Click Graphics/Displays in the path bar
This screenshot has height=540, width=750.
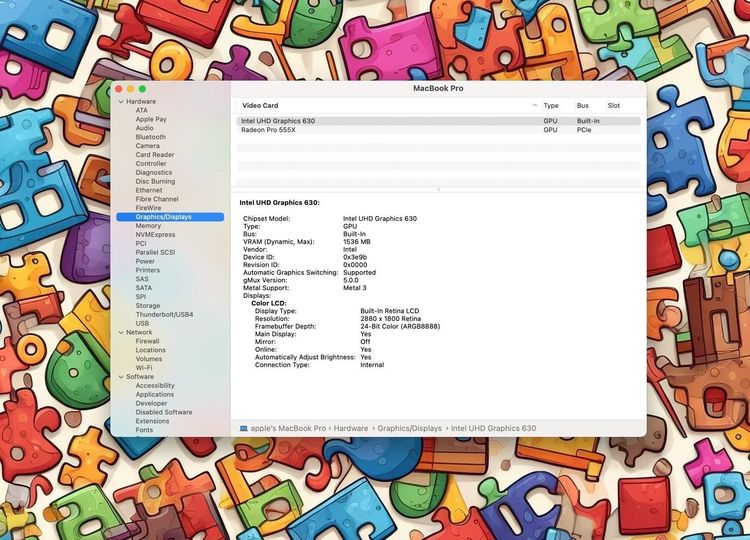pos(410,429)
